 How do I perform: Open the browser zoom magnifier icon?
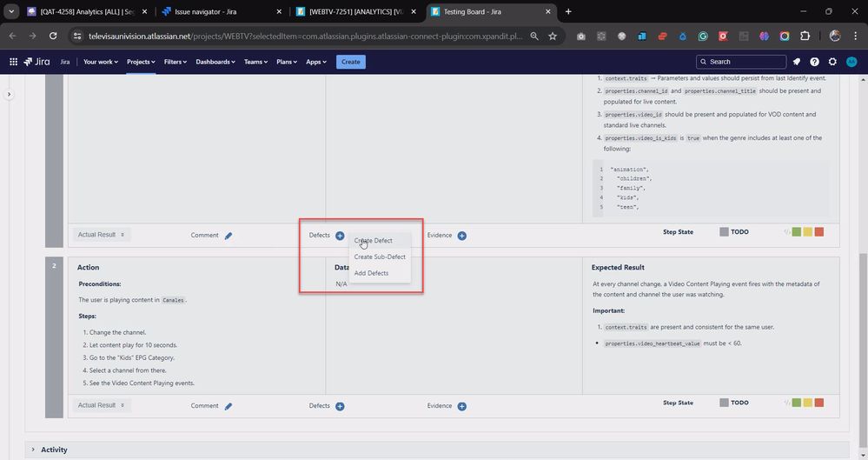(x=534, y=36)
